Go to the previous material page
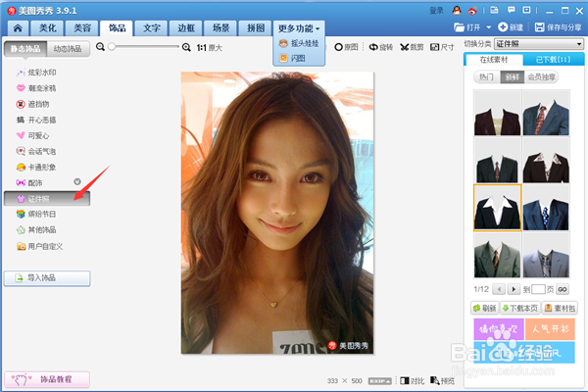Viewport: 588px width, 392px height. (x=499, y=289)
